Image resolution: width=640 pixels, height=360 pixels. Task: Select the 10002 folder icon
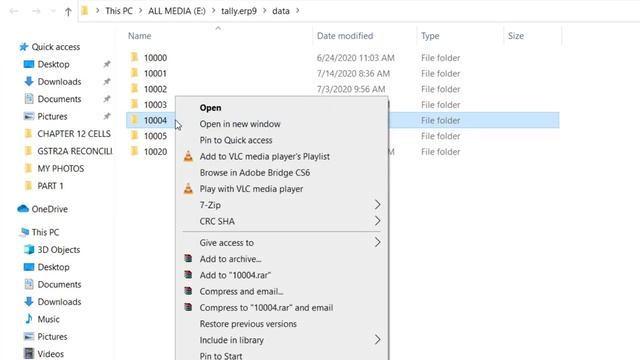click(x=135, y=89)
